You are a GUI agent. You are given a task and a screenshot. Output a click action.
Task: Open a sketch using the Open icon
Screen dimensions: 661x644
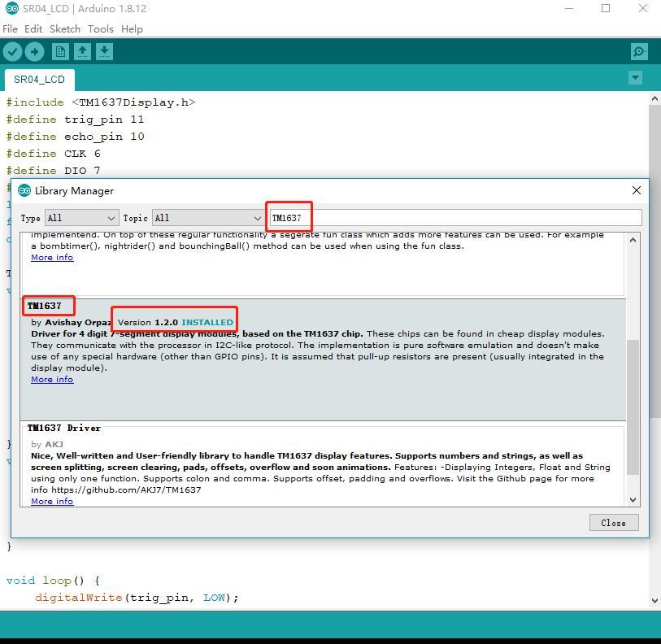(83, 52)
